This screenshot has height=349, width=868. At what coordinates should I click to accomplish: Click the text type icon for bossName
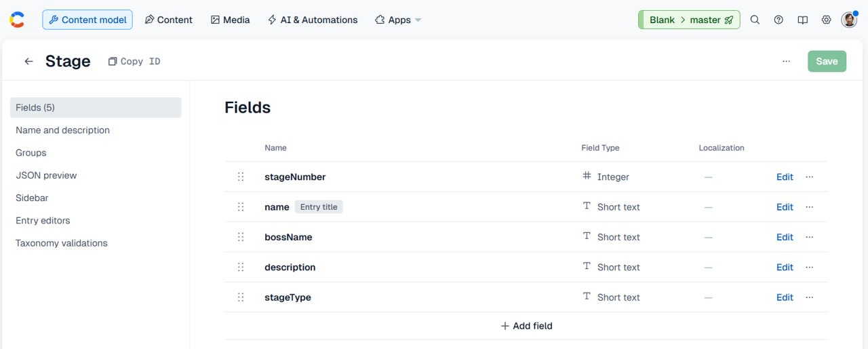point(587,236)
